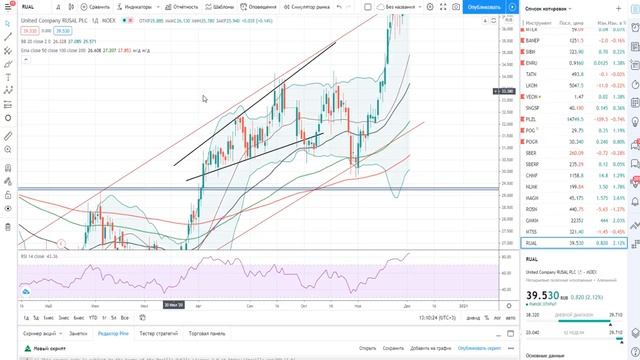
Task: Click Открыть in the Pine editor
Action: point(367,348)
